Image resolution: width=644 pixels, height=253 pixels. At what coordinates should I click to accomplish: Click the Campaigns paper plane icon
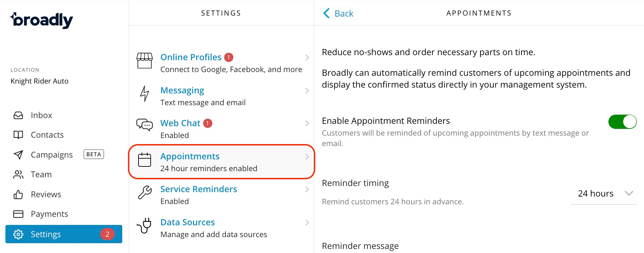point(18,155)
